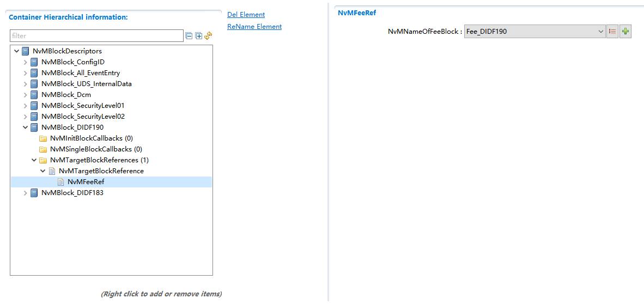Click the green plus add icon

click(625, 32)
